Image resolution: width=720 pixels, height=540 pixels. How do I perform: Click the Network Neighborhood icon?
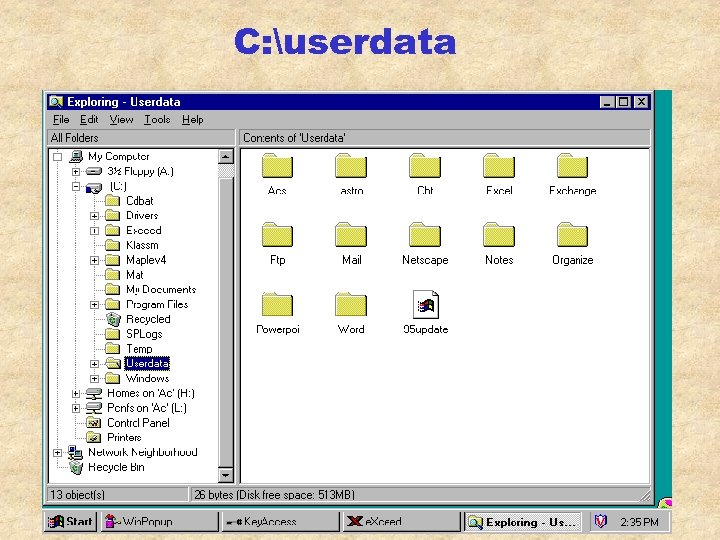click(75, 452)
